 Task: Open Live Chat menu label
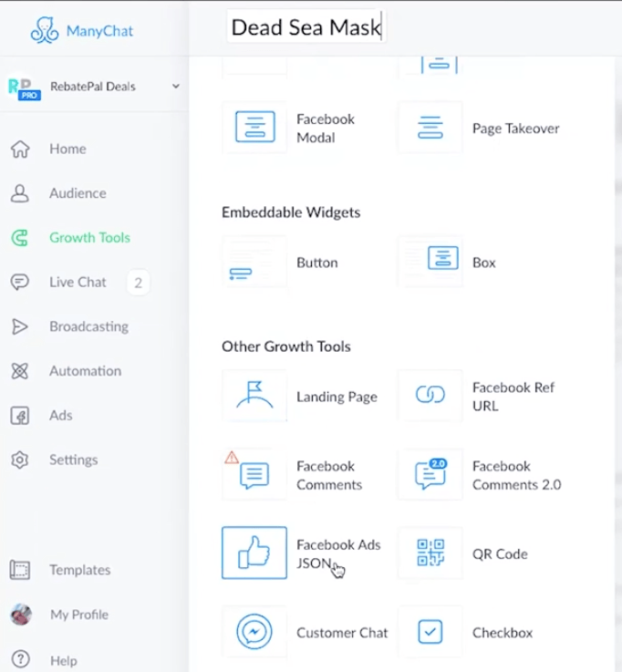click(78, 282)
